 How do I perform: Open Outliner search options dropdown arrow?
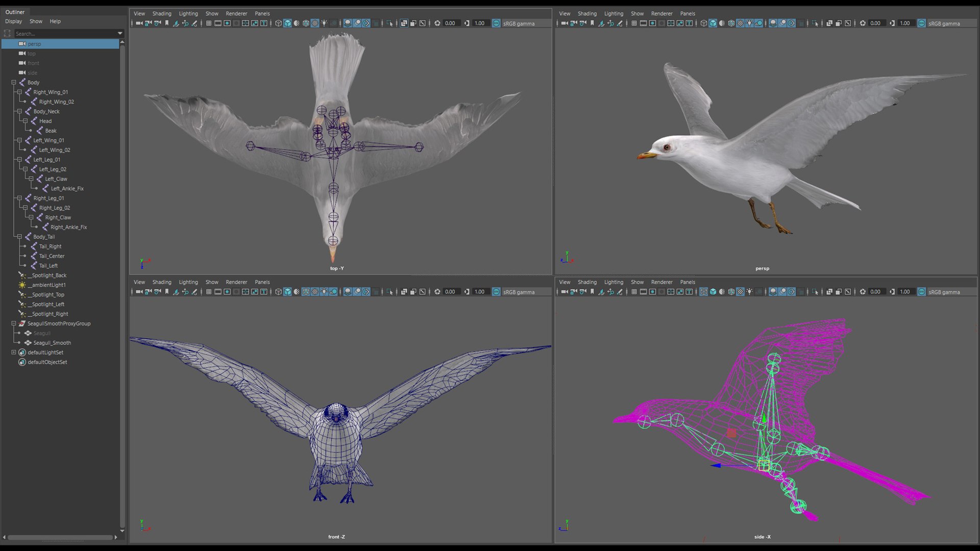click(x=120, y=33)
